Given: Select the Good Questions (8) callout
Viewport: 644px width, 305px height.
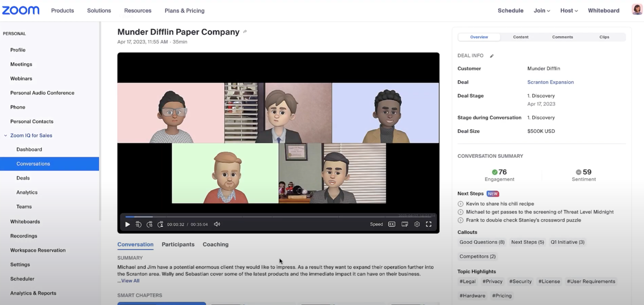Looking at the screenshot, I should coord(482,242).
